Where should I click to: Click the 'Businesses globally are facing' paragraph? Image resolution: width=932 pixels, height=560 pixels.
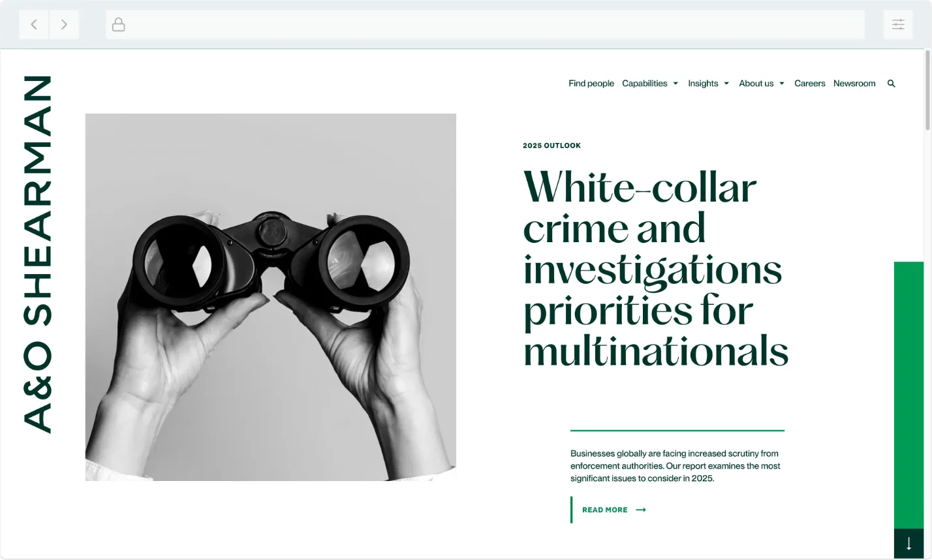click(676, 466)
